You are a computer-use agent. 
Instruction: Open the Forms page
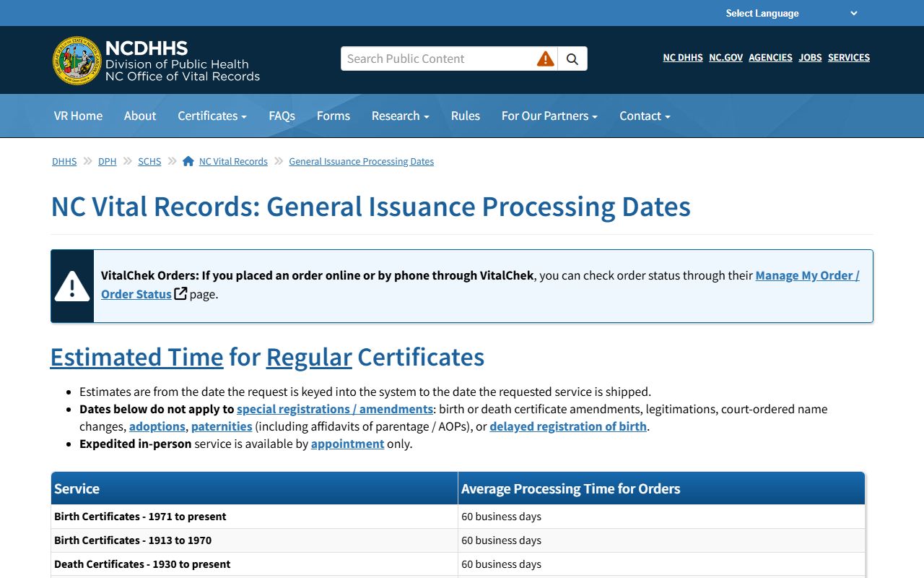(x=334, y=116)
